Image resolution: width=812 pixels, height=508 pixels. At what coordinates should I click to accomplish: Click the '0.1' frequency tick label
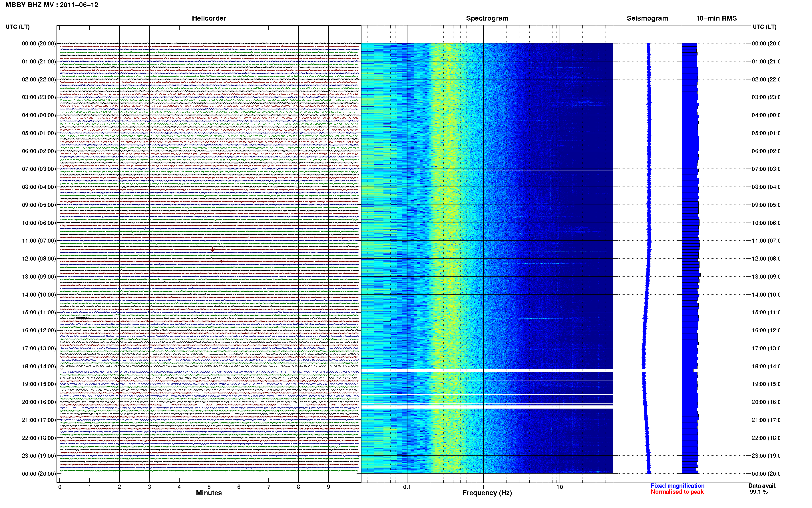(407, 487)
